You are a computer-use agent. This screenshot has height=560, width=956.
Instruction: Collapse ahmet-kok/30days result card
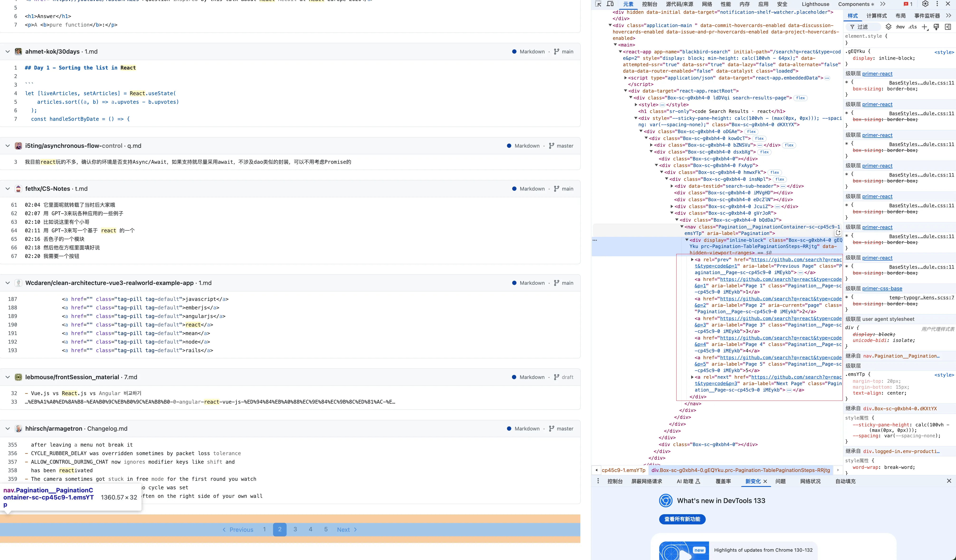[8, 51]
